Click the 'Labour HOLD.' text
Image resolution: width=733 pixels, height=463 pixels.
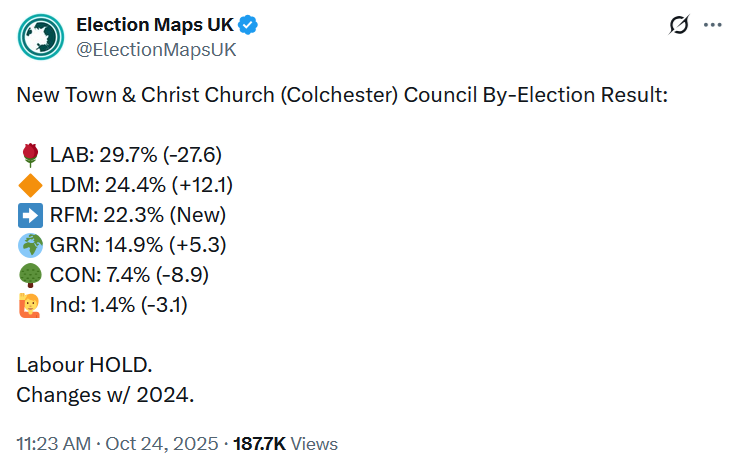84,364
